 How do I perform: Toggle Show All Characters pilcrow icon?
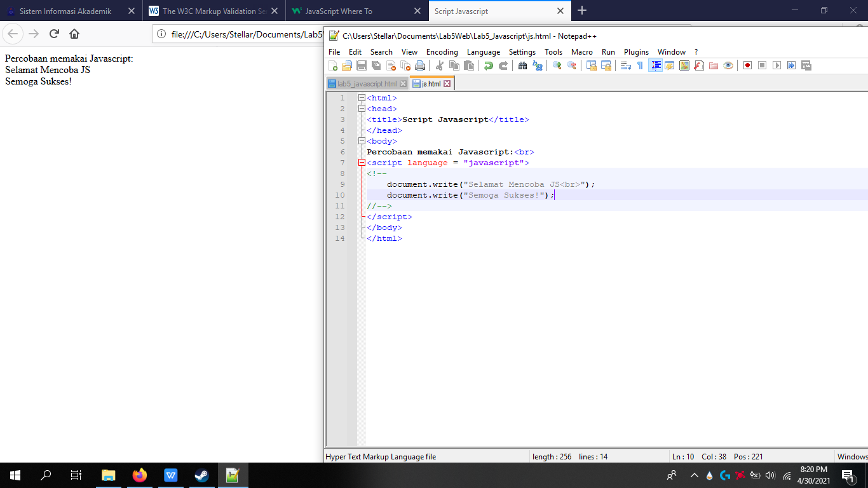[x=640, y=65]
